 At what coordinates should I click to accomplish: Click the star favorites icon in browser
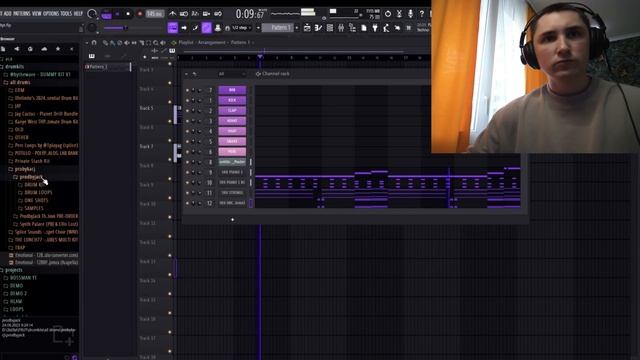[58, 49]
